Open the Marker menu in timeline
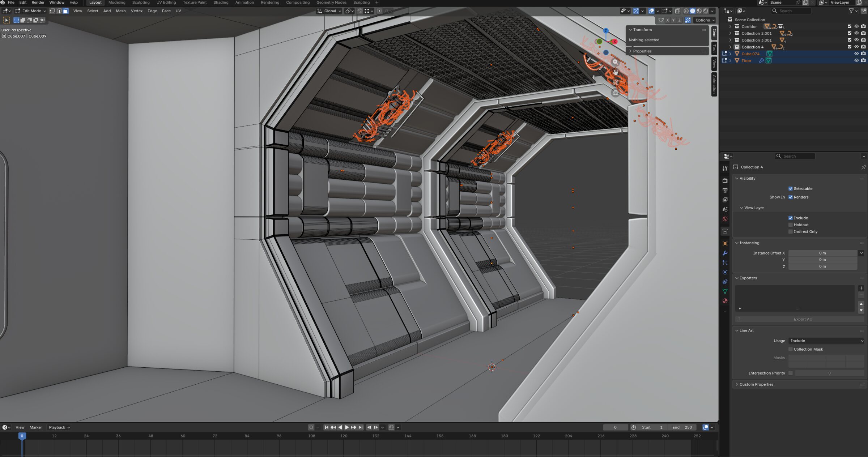Viewport: 868px width, 457px height. (35, 427)
